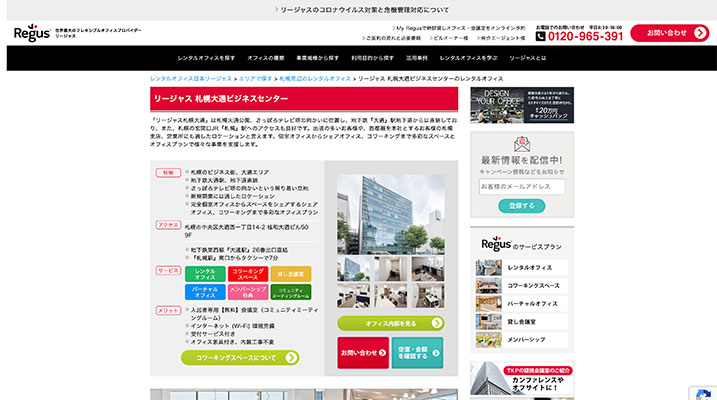Viewport: 717px width, 400px height.
Task: Open Design Your Office cashback banner
Action: pos(522,105)
